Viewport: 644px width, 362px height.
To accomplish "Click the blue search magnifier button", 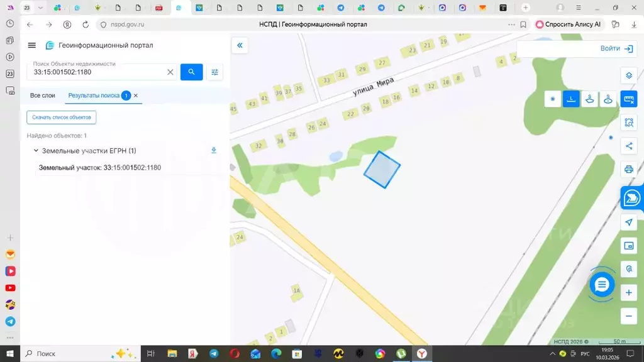I will pyautogui.click(x=191, y=72).
